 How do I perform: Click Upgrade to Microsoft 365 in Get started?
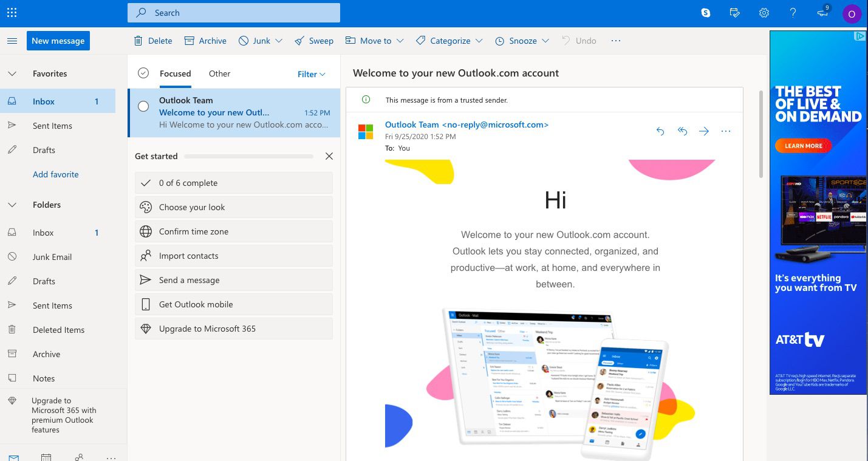tap(234, 329)
